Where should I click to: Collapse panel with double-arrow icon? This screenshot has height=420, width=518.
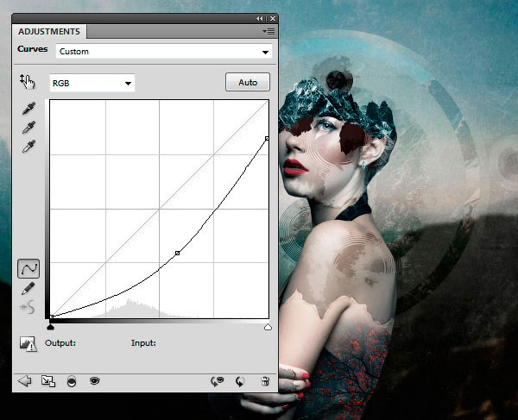pyautogui.click(x=260, y=19)
